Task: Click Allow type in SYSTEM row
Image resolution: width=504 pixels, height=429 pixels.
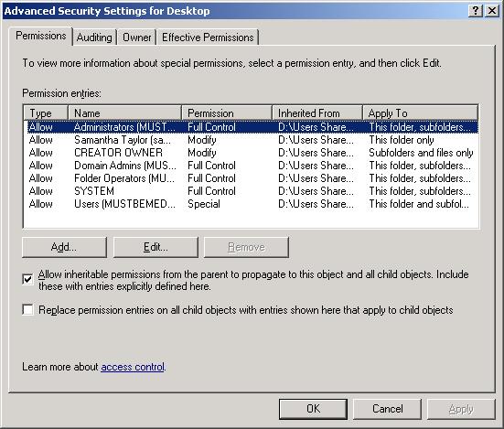Action: click(x=41, y=191)
